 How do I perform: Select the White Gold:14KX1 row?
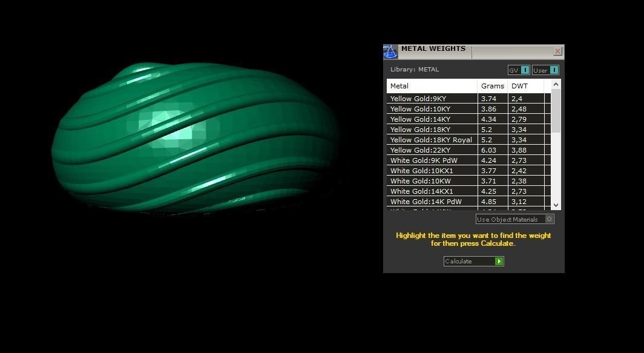click(x=468, y=191)
